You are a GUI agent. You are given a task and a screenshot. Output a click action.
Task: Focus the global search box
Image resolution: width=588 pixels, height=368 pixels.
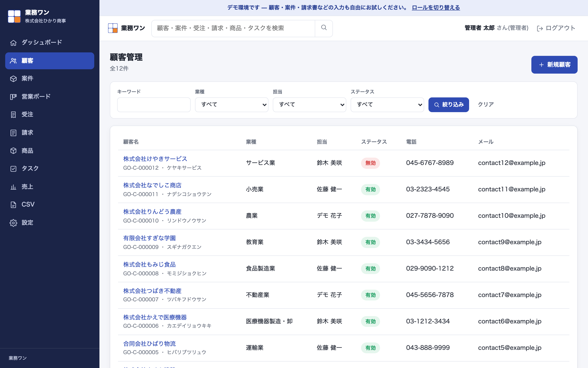(x=233, y=29)
